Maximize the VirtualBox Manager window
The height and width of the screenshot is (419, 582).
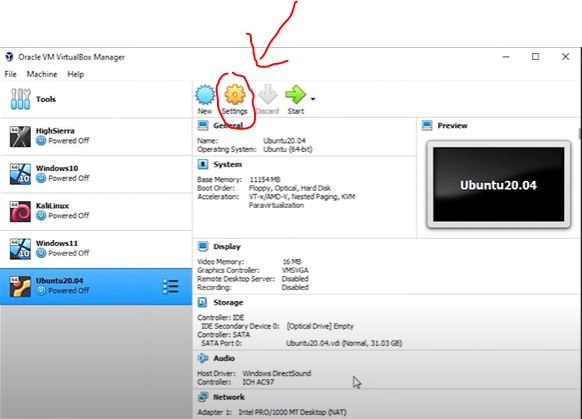coord(535,56)
